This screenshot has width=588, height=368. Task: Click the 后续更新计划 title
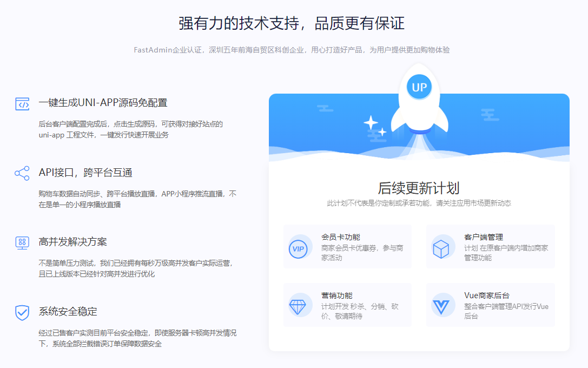pyautogui.click(x=419, y=188)
